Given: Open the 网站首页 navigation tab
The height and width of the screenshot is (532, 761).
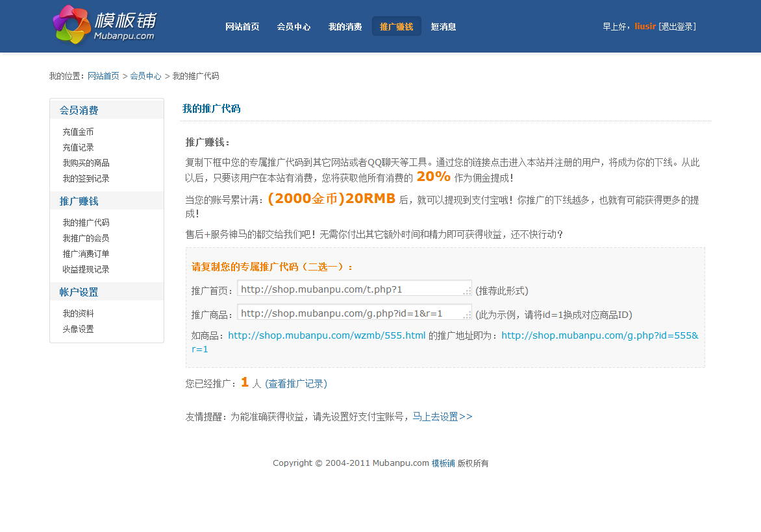Looking at the screenshot, I should point(242,27).
